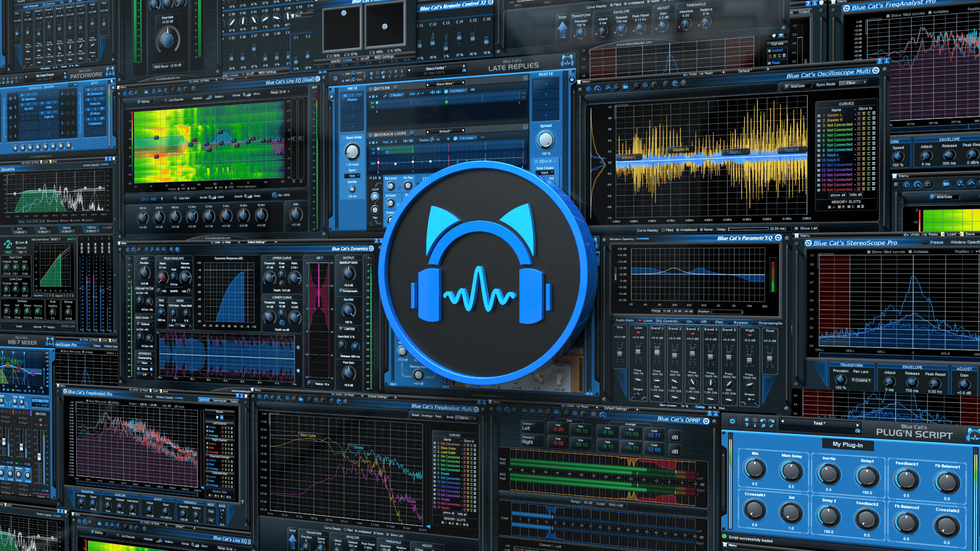Select the high-shelf shape icon in High band
Image resolution: width=980 pixels, height=551 pixels.
(x=756, y=404)
